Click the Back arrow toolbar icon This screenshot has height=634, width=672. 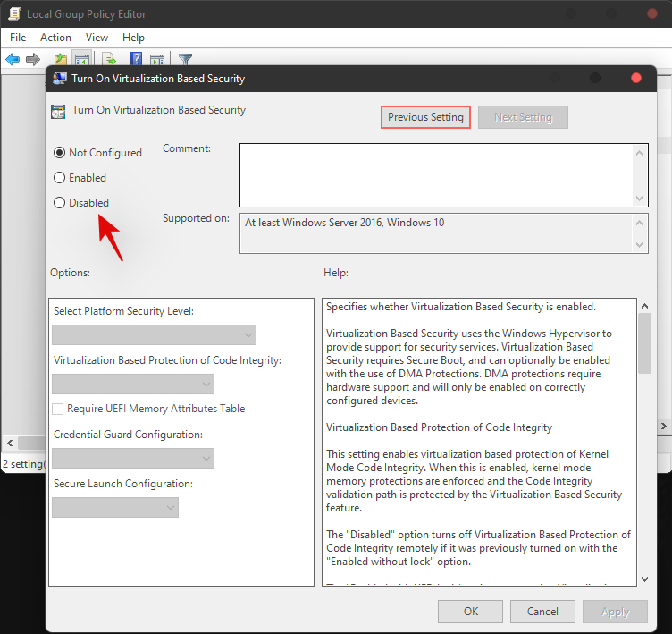[x=13, y=60]
